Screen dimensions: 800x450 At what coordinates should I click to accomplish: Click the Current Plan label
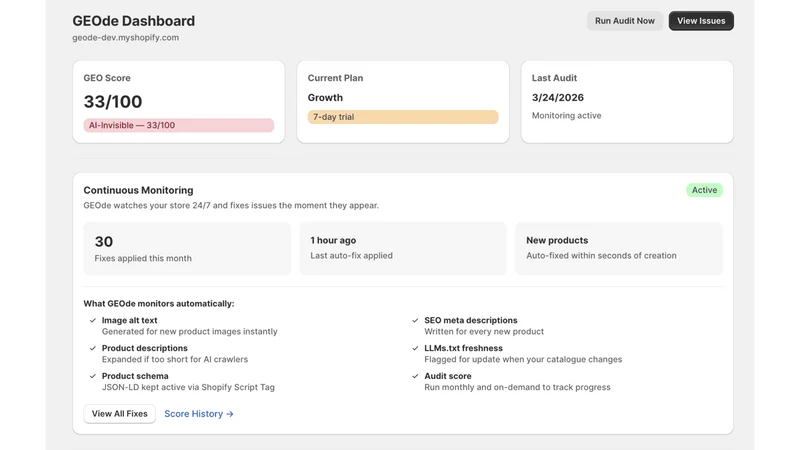click(x=335, y=78)
